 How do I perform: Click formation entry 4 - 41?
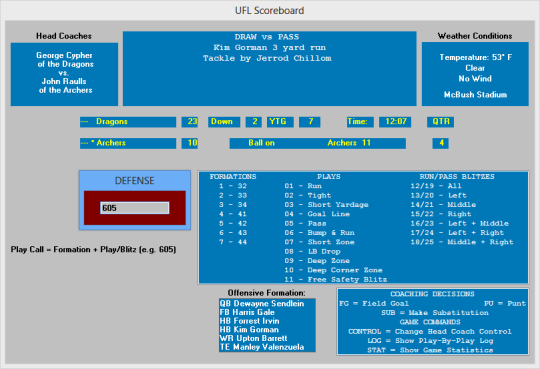click(x=233, y=214)
